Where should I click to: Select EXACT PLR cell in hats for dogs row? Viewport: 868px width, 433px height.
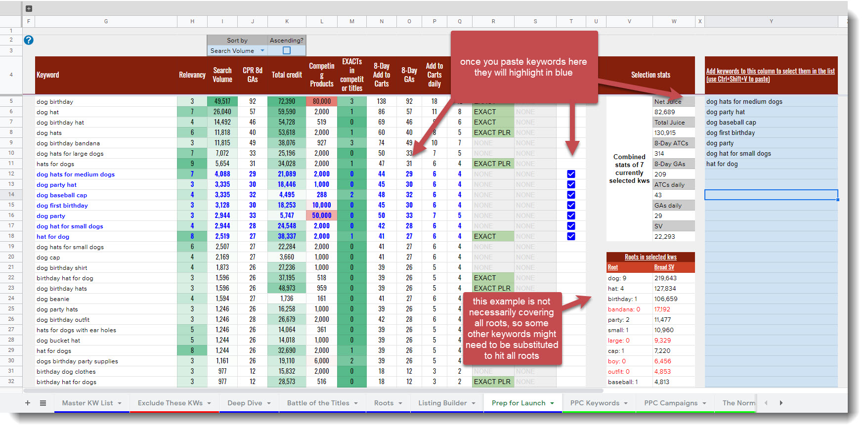pyautogui.click(x=493, y=164)
